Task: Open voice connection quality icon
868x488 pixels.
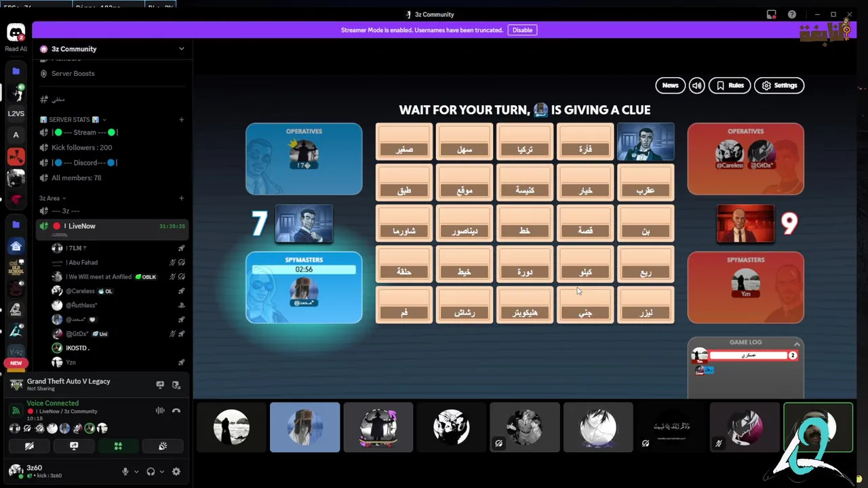Action: pyautogui.click(x=16, y=409)
